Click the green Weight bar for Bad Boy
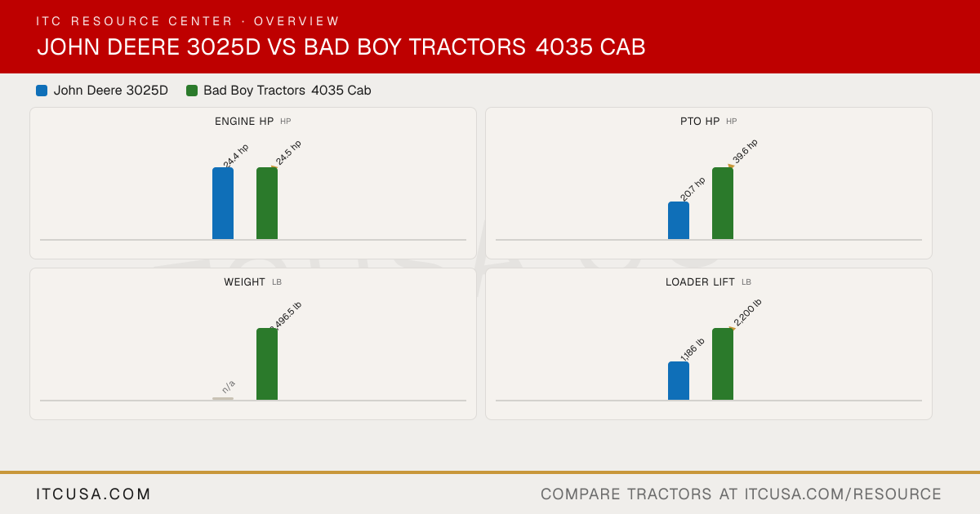This screenshot has height=514, width=980. 267,364
